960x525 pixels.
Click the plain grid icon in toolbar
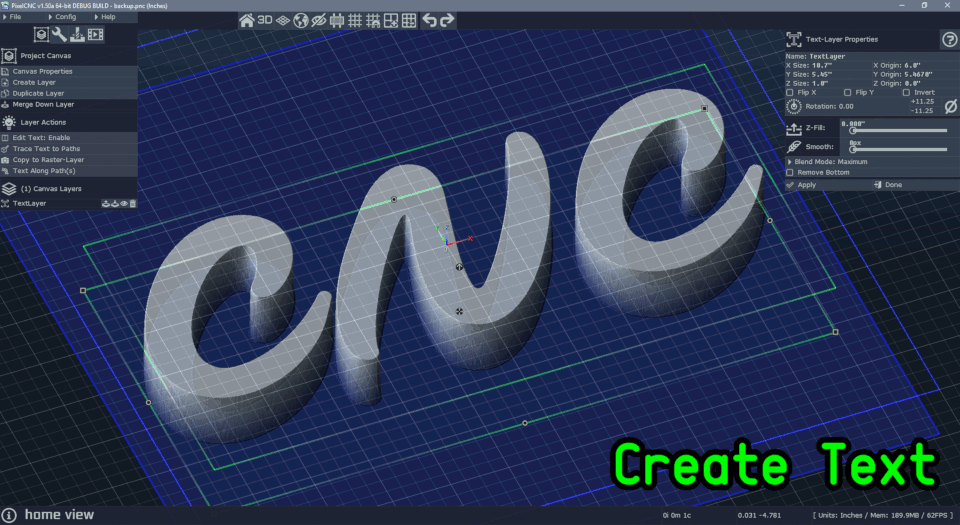(354, 20)
